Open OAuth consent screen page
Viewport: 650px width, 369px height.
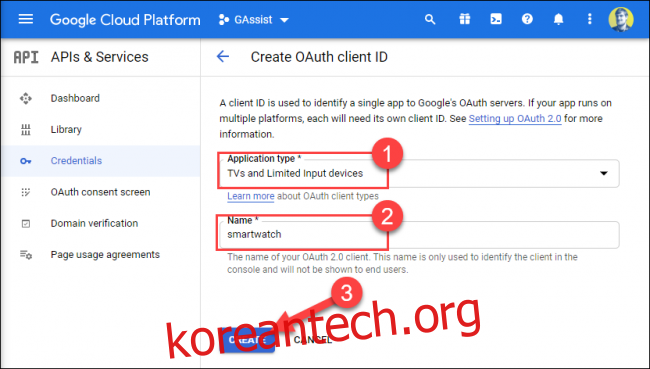(100, 192)
